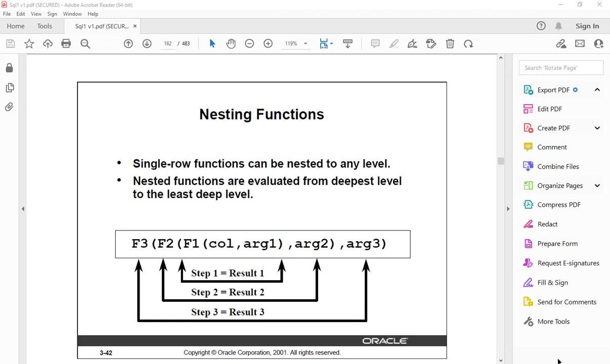Zoom out with the minus icon
610x364 pixels.
tap(249, 44)
